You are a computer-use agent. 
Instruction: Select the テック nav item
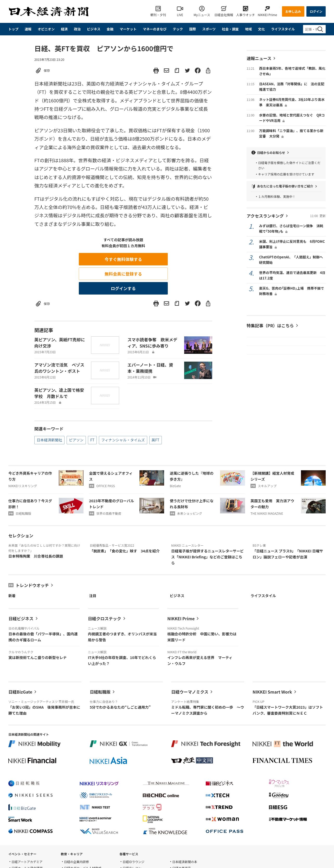[178, 29]
